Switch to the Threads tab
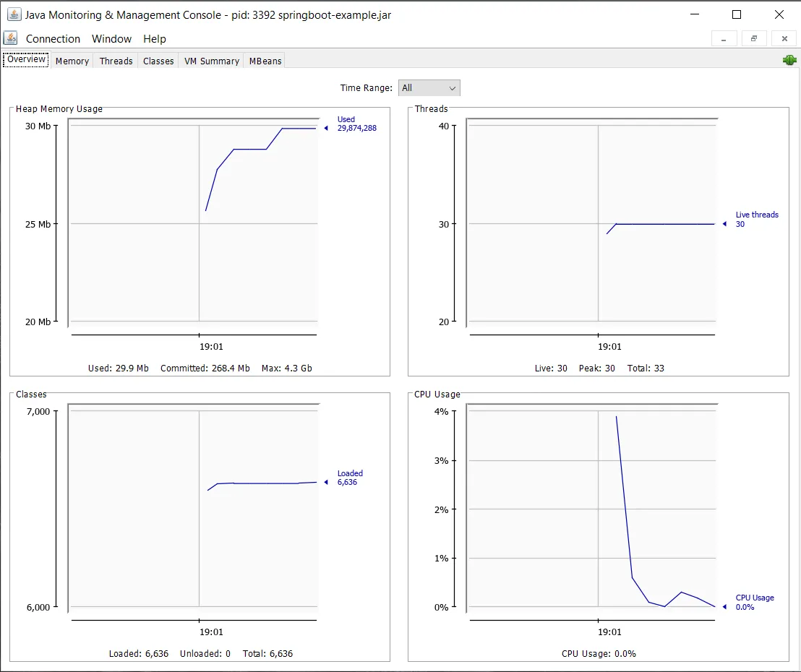This screenshot has width=801, height=672. pos(116,61)
